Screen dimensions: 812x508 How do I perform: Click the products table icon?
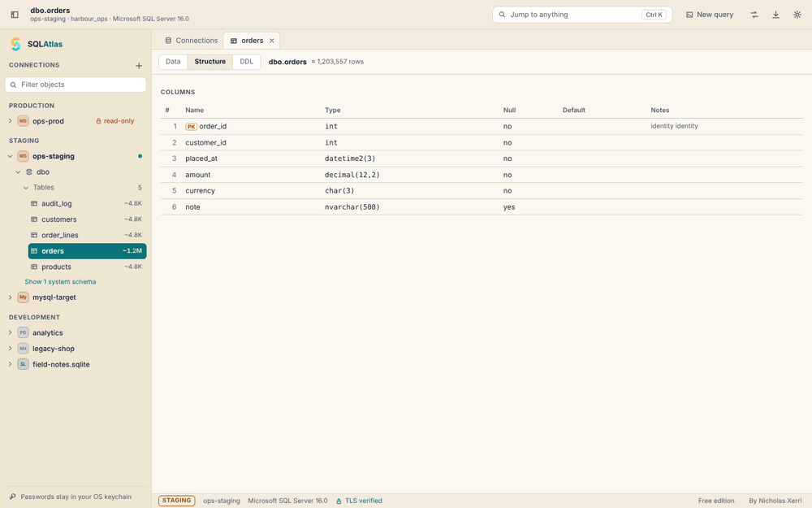point(34,267)
